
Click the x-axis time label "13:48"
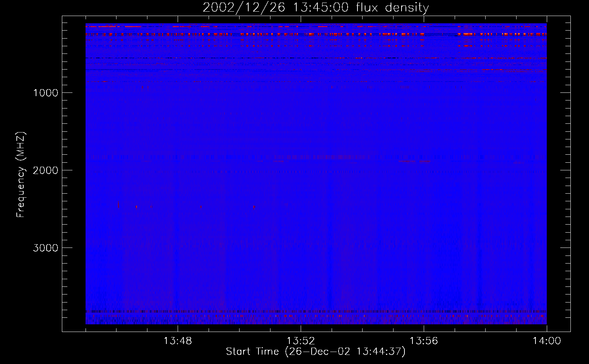[178, 341]
